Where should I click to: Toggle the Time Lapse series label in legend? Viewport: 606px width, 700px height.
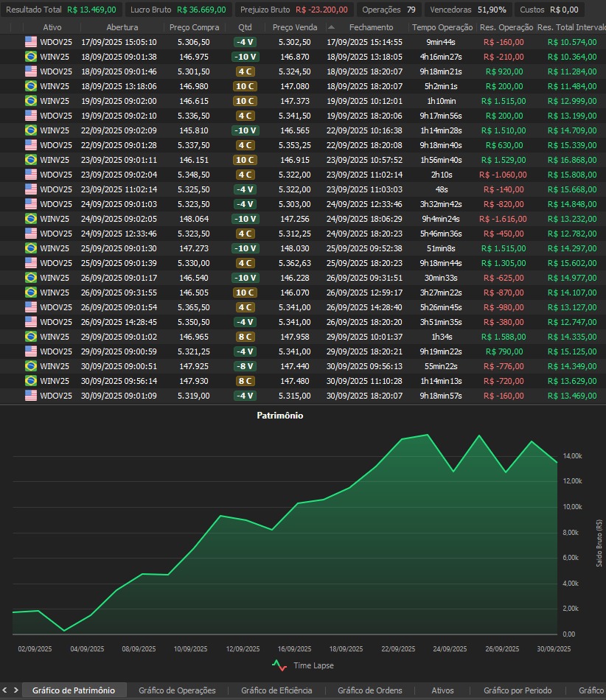pos(313,665)
